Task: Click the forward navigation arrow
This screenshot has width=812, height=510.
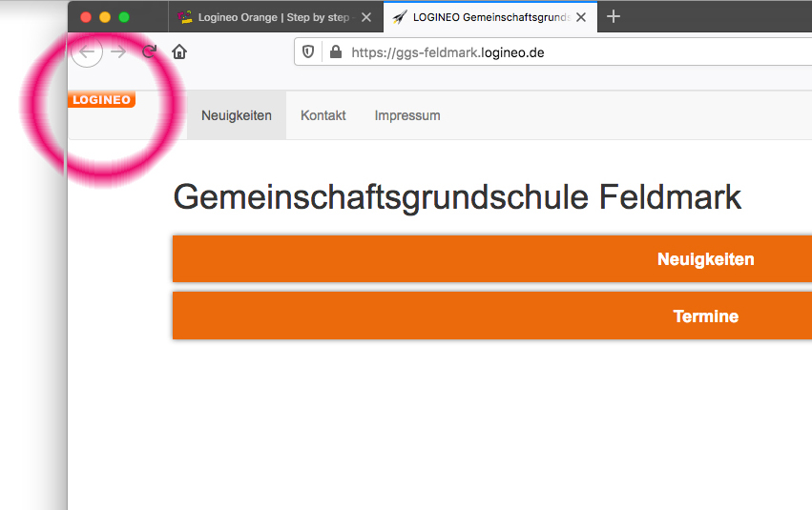Action: pyautogui.click(x=118, y=52)
